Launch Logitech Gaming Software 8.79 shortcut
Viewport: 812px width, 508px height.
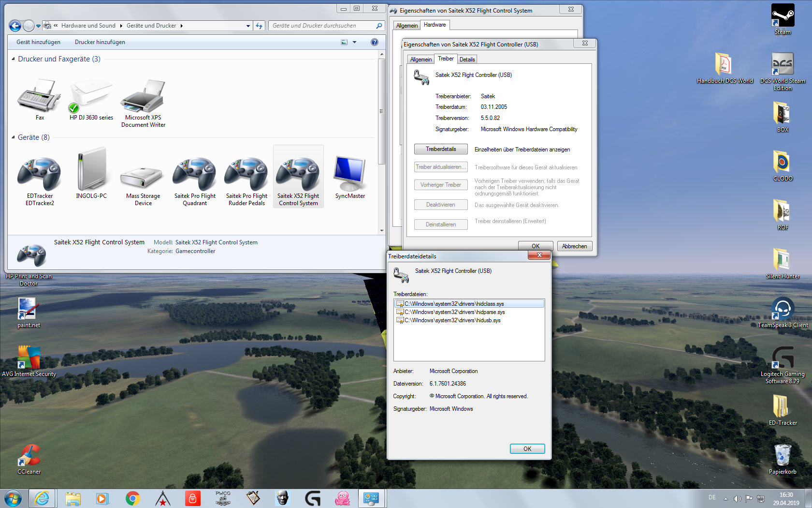click(783, 365)
